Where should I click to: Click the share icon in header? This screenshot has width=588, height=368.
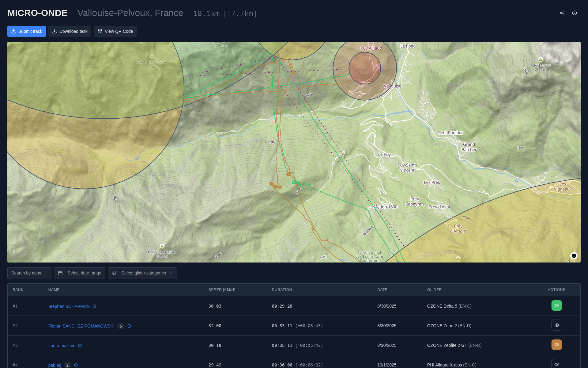point(562,13)
